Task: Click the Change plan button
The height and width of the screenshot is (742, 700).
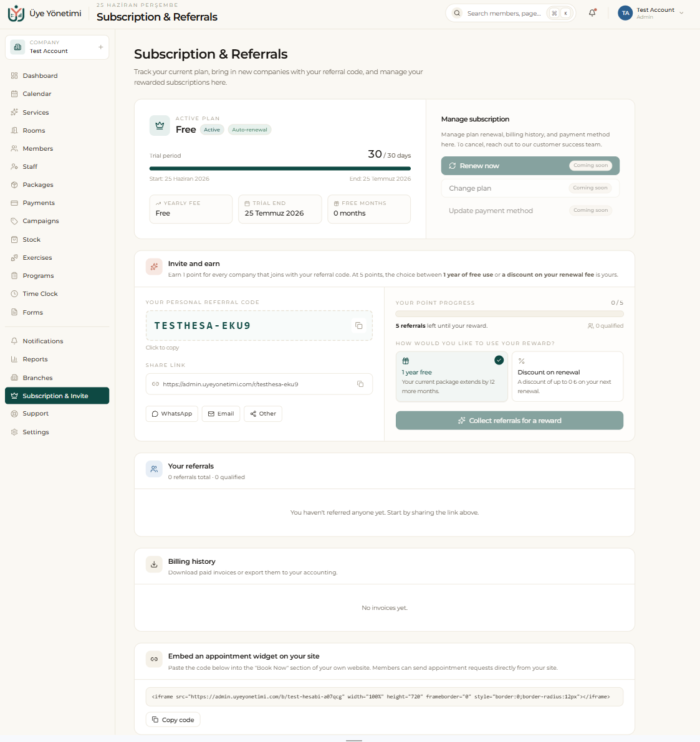Action: coord(530,188)
